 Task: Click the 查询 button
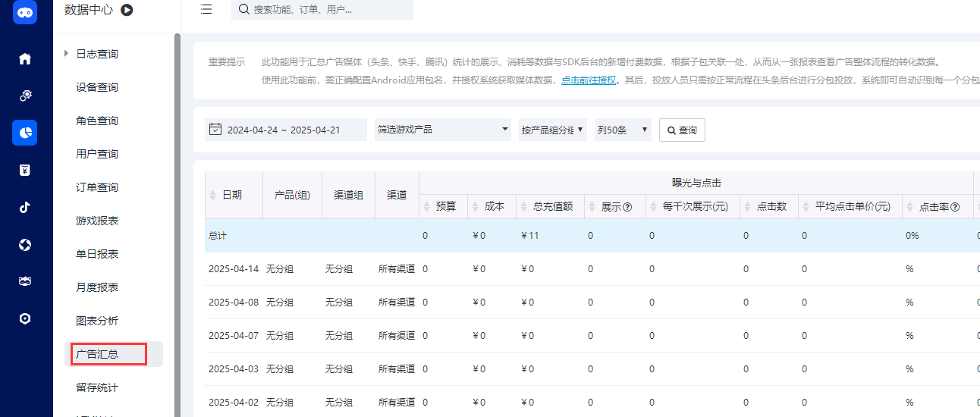682,130
